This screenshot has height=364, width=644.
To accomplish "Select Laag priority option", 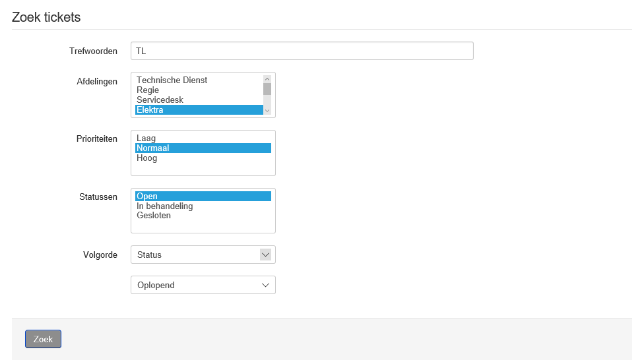I will (x=203, y=138).
